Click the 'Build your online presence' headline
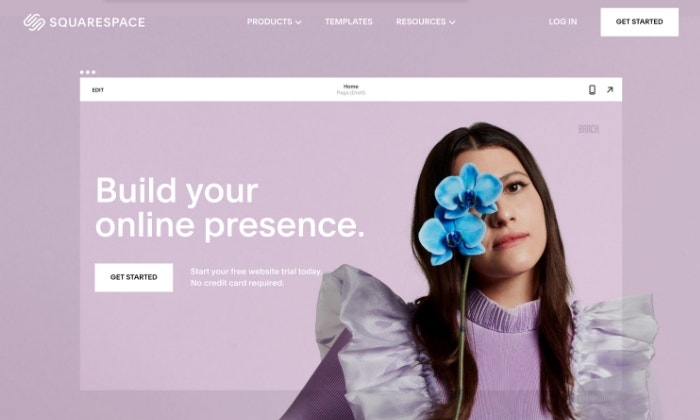Viewport: 700px width, 420px height. [230, 208]
